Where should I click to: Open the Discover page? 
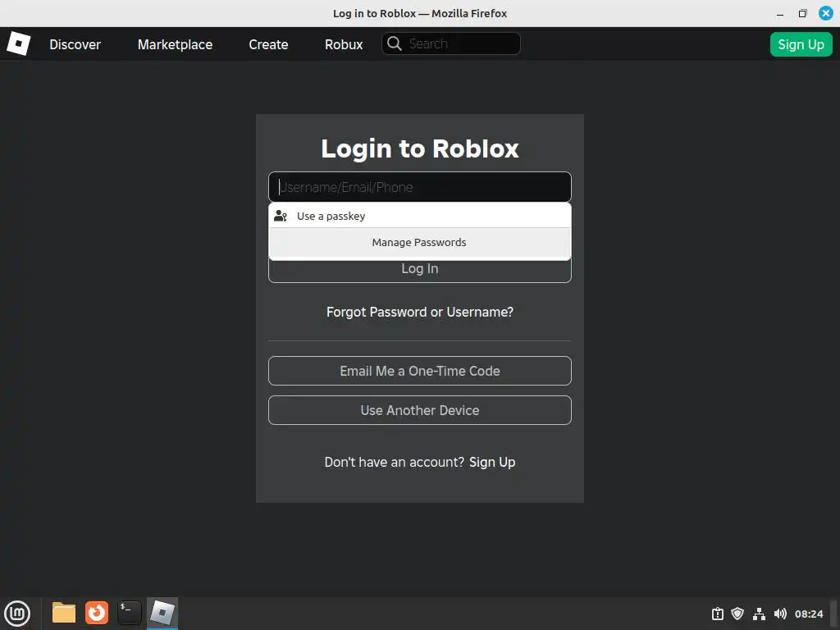[x=75, y=44]
